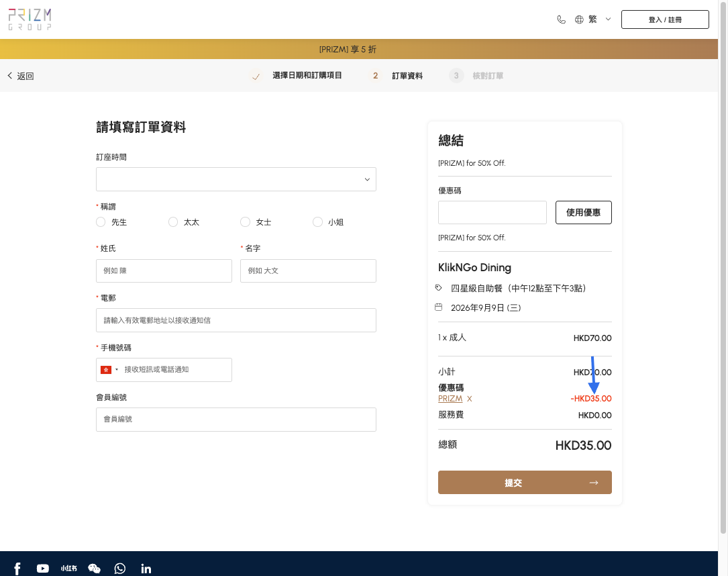Click the 繁 language label
The width and height of the screenshot is (728, 576).
click(592, 19)
